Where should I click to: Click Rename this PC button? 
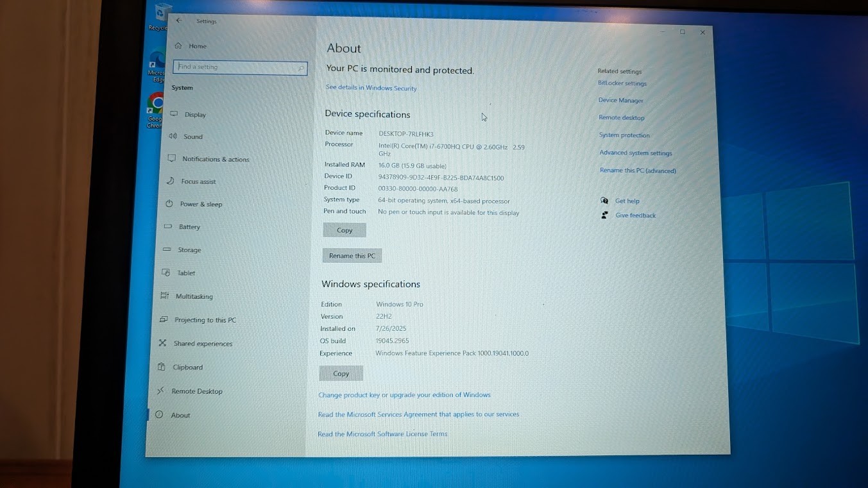coord(352,255)
